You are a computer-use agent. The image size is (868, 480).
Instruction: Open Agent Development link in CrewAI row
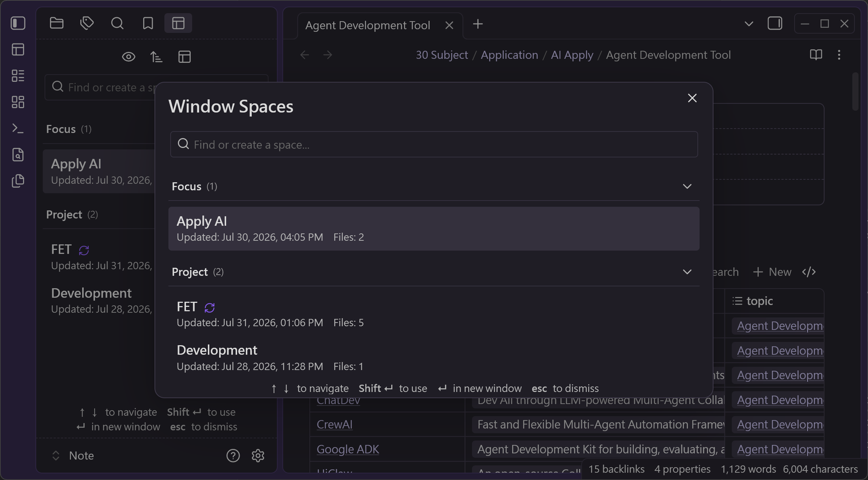[780, 424]
